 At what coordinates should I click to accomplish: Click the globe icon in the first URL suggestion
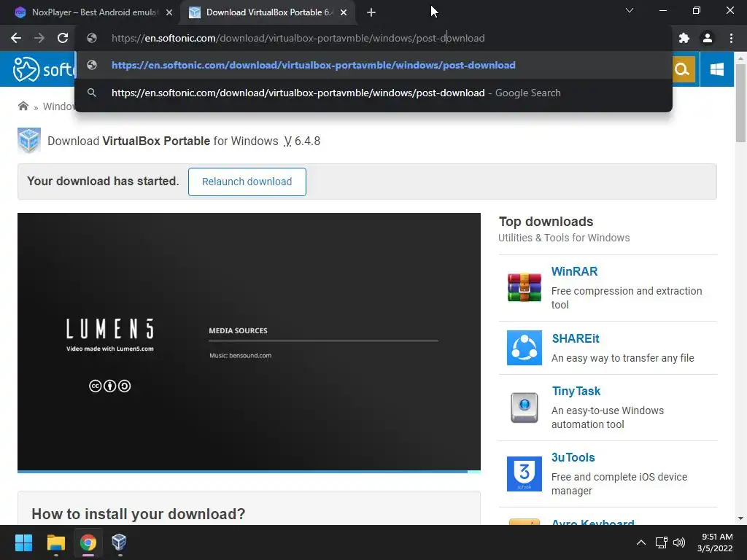(92, 65)
